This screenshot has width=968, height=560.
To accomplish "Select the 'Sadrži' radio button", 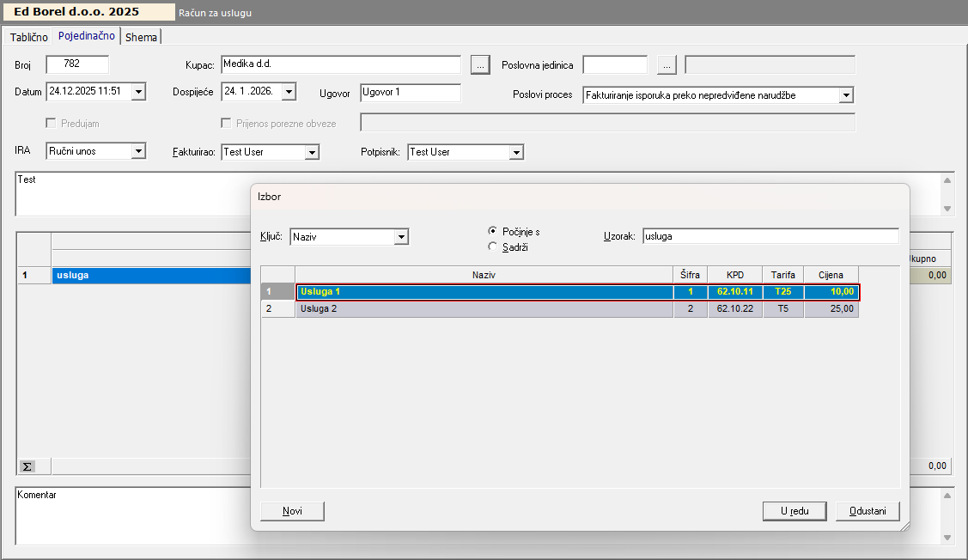I will (493, 247).
